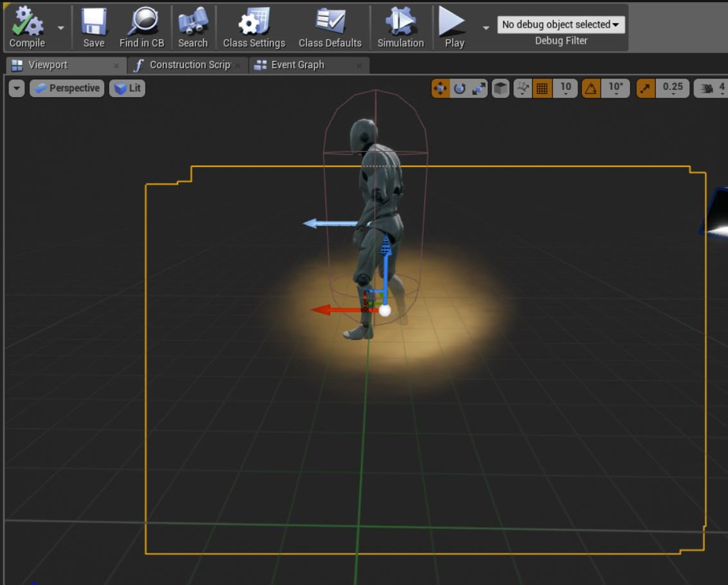
Task: Open the Construction Script tab
Action: [189, 64]
